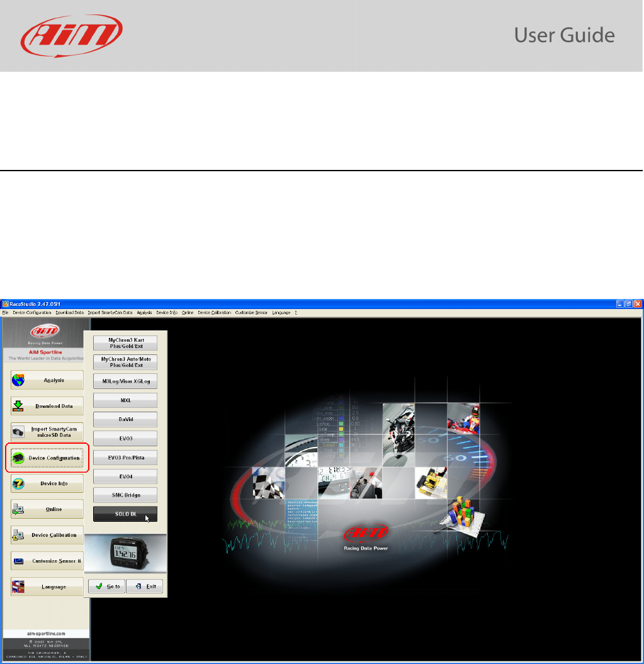Click the Analysis globe icon
The height and width of the screenshot is (664, 644).
click(18, 380)
